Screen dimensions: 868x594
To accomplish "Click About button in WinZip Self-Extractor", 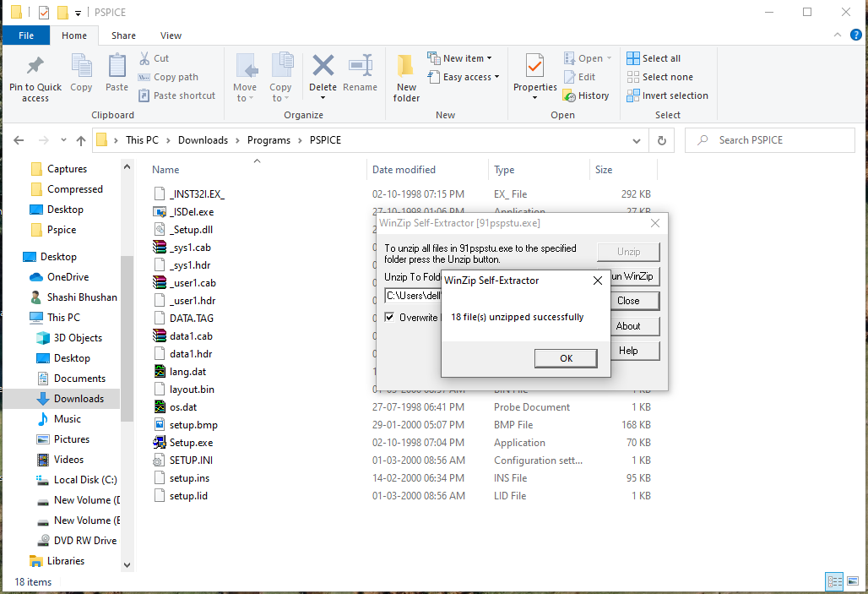I will click(634, 326).
